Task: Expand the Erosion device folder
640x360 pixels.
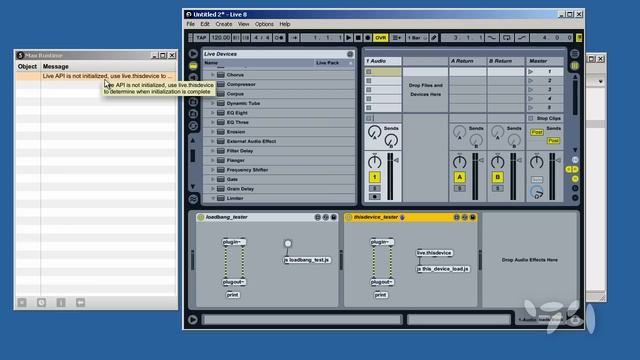Action: point(213,132)
